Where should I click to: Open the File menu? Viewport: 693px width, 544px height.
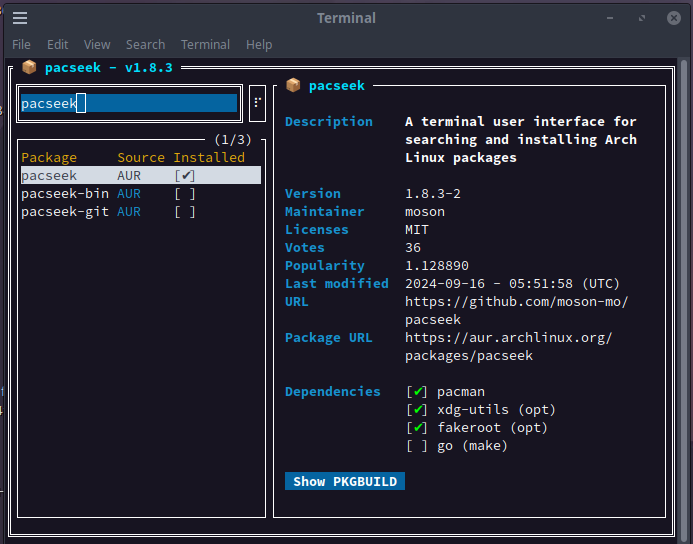21,45
